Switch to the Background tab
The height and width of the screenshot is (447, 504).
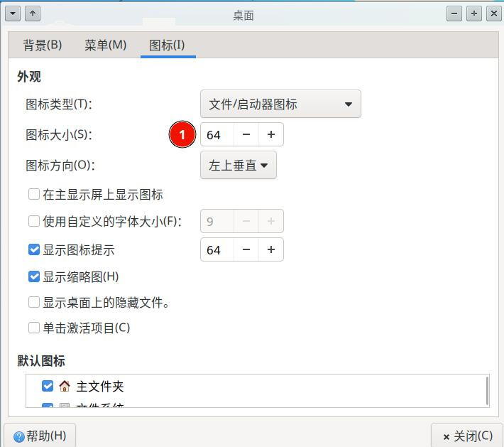pos(43,45)
